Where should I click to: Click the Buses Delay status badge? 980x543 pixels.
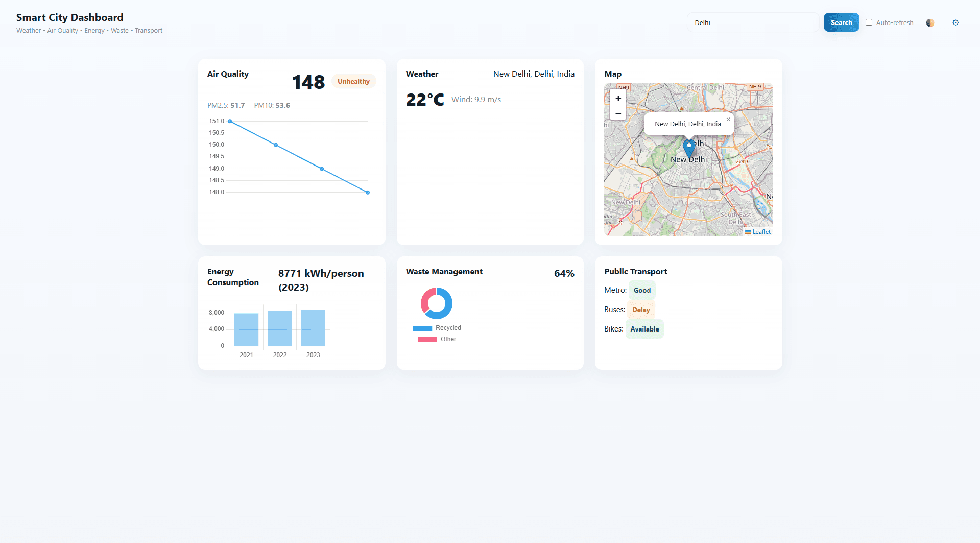[641, 310]
